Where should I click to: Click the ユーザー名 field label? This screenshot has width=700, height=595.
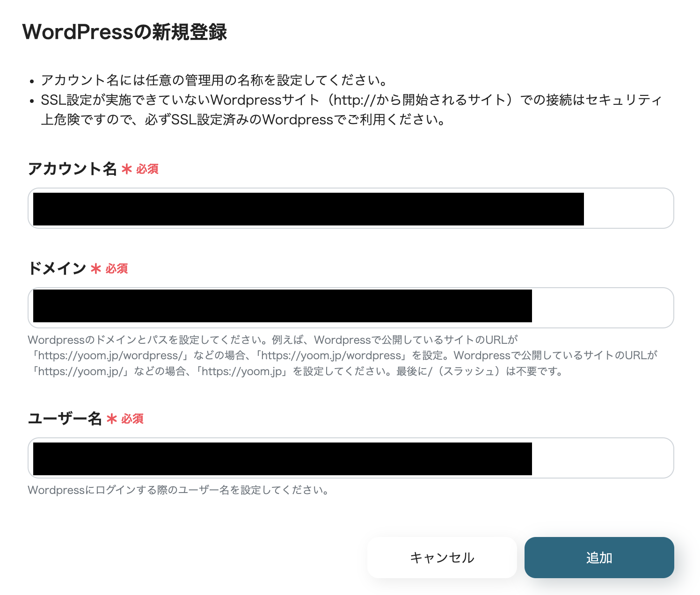(x=65, y=419)
